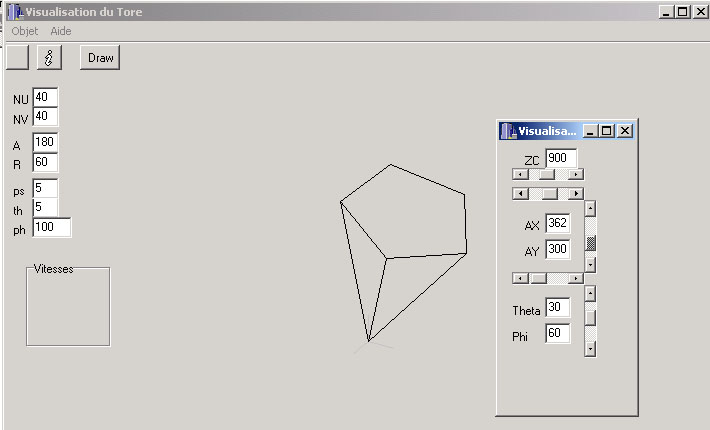Viewport: 710px width, 430px height.
Task: Click the squiggly figure icon button
Action: pos(49,57)
